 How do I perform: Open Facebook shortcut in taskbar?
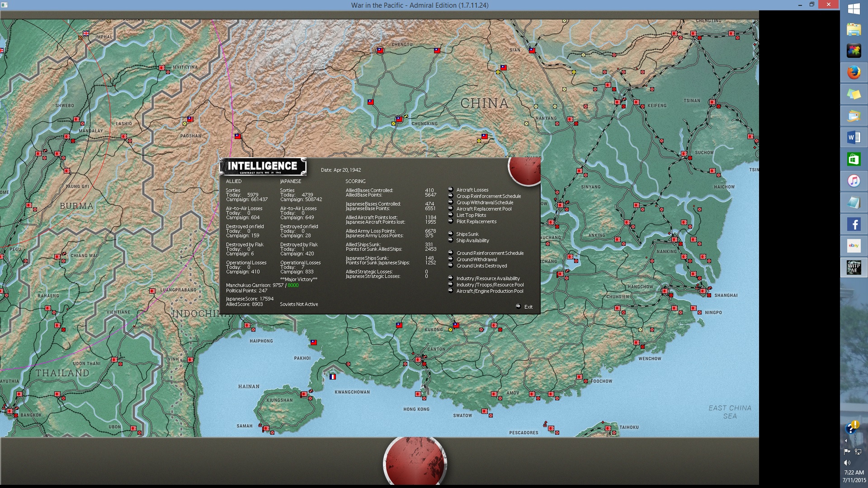coord(854,224)
